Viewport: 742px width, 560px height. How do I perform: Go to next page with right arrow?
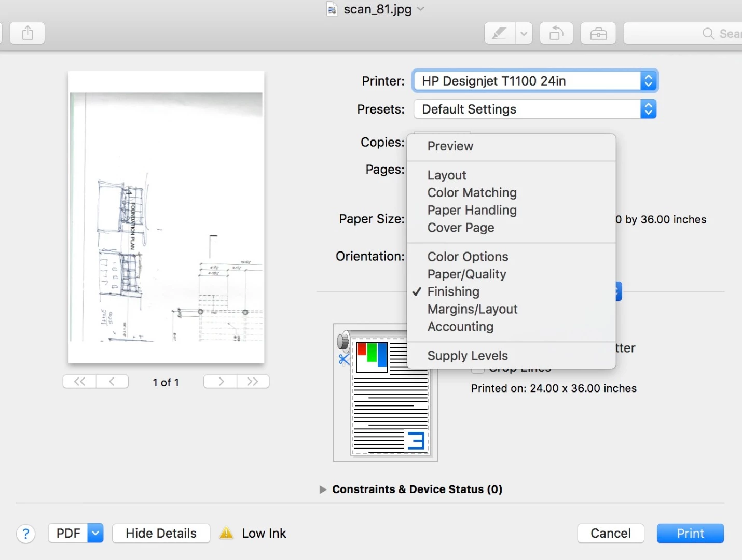point(221,382)
